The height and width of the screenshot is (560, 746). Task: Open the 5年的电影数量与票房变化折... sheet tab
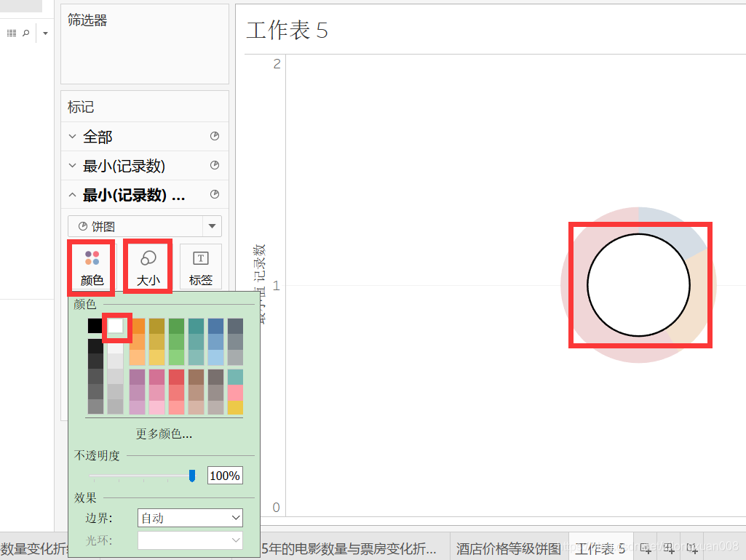pos(349,548)
